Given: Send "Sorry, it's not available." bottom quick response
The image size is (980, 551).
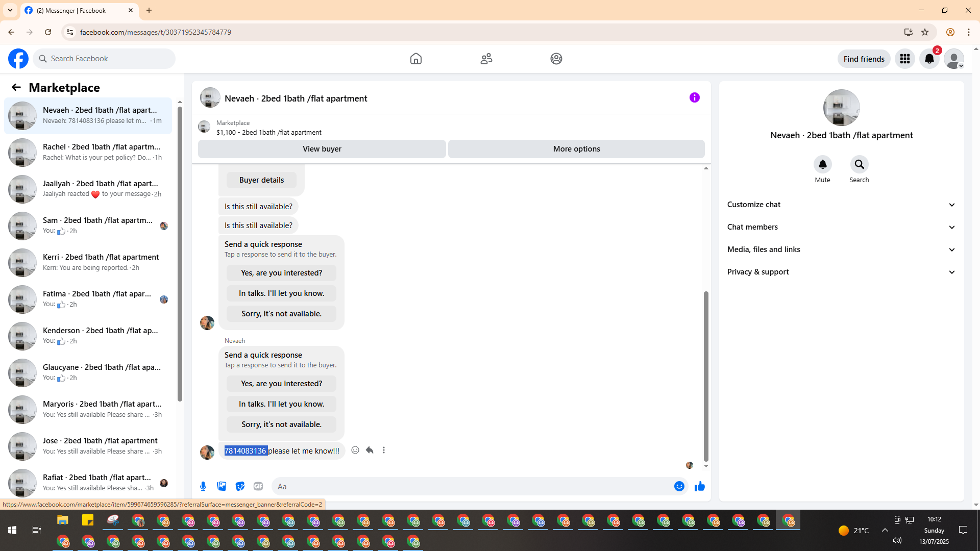Looking at the screenshot, I should click(x=281, y=424).
